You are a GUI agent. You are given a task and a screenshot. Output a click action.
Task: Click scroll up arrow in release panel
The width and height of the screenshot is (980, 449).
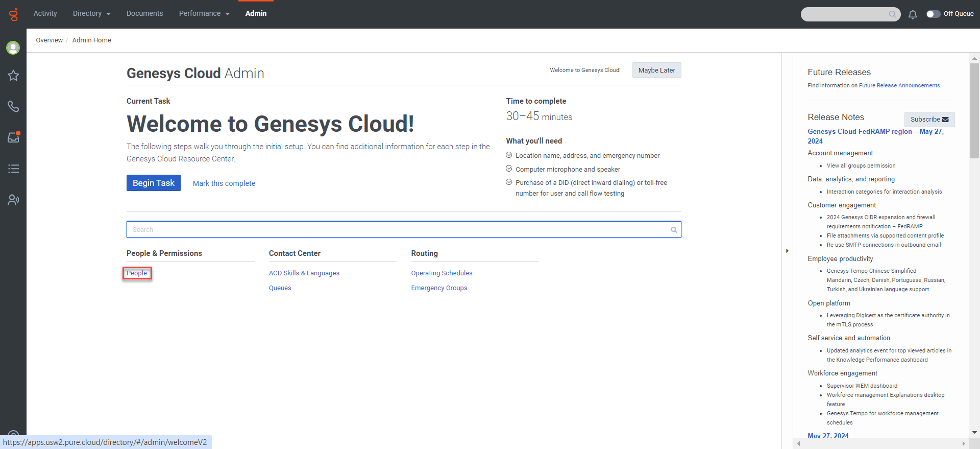tap(974, 58)
